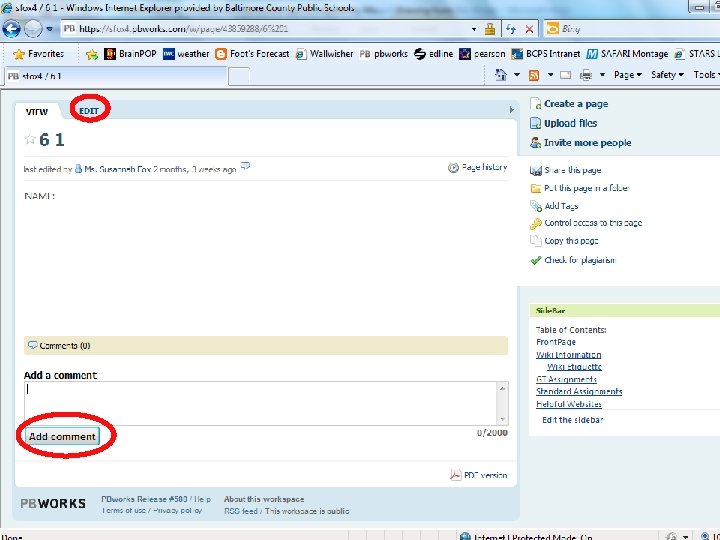Open Wiki Etiquette in the sidebar
Viewport: 720px width, 540px height.
click(574, 367)
